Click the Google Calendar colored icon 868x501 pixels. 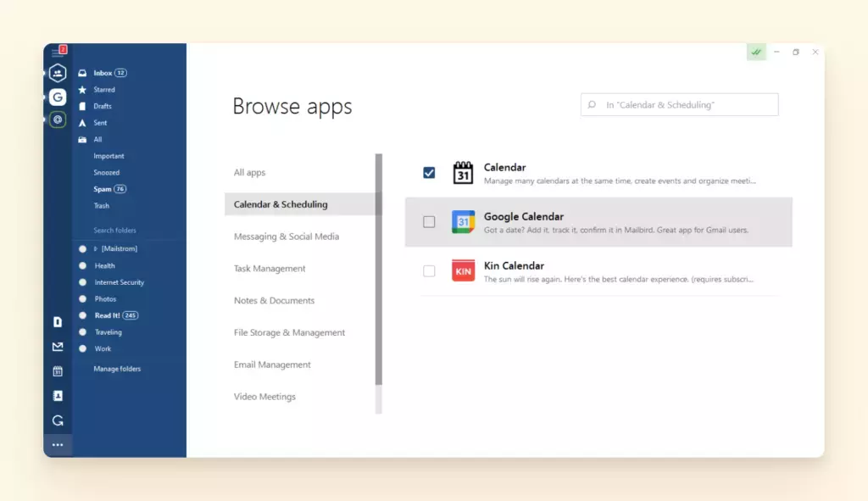click(x=463, y=221)
